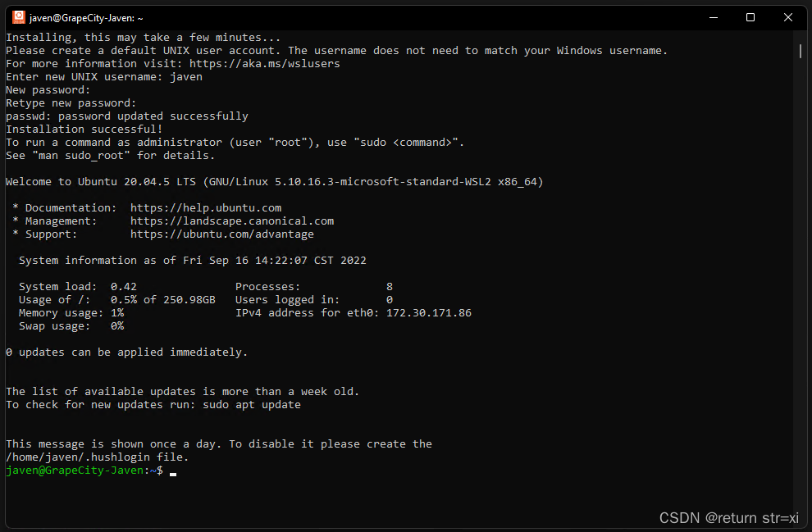
Task: Click the window close button
Action: (787, 16)
